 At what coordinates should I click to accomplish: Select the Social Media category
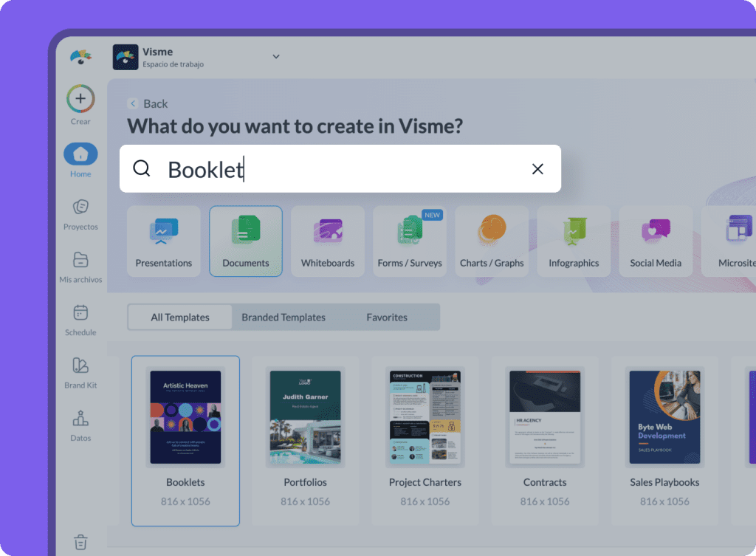click(x=656, y=241)
